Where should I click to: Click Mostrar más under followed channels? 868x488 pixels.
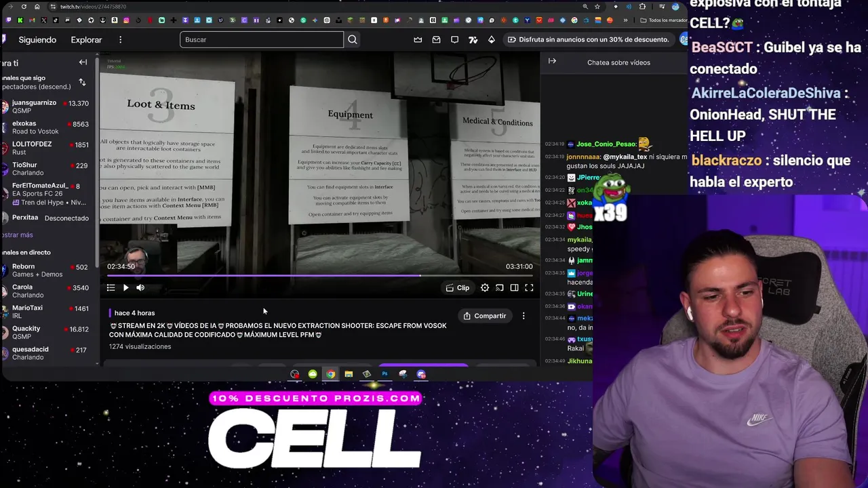[x=18, y=235]
